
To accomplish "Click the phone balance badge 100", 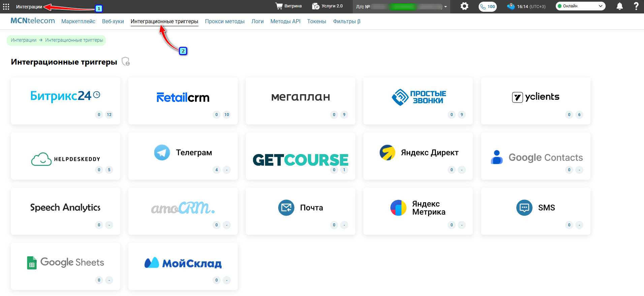I will pos(488,6).
